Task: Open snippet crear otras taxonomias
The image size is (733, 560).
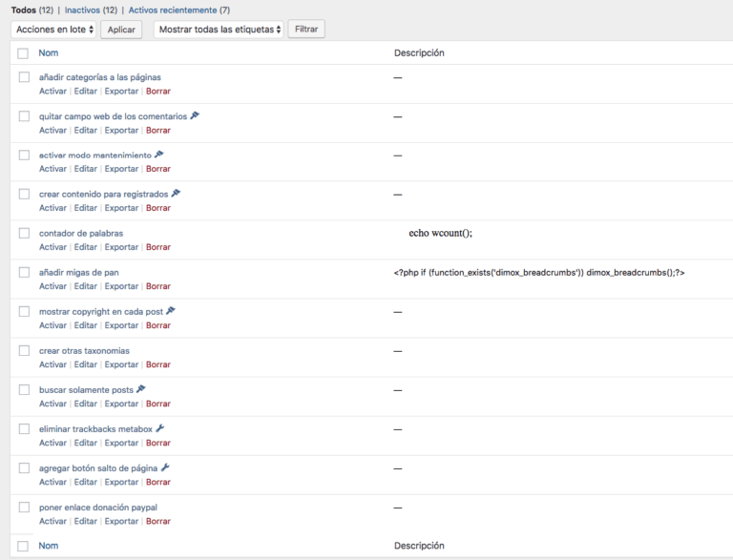Action: pos(84,350)
